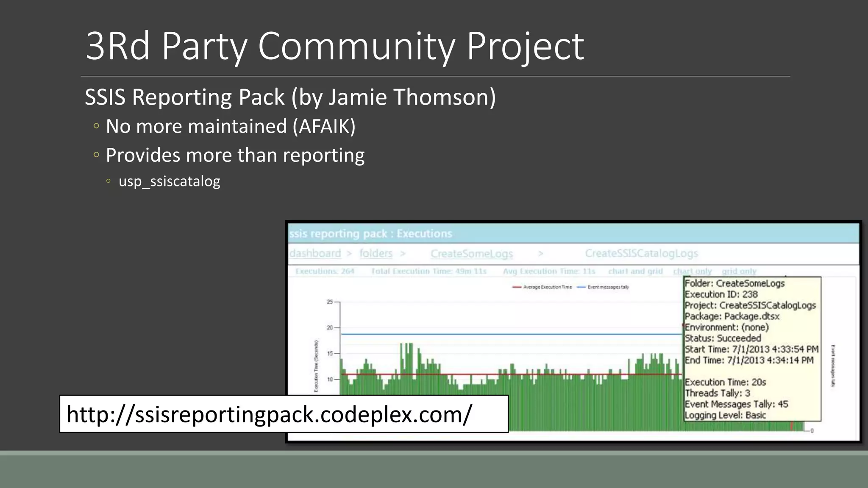Select the 'SSIS Reporting Pack (by Jamie Thomson)' heading
Viewport: 868px width, 488px height.
click(x=290, y=97)
